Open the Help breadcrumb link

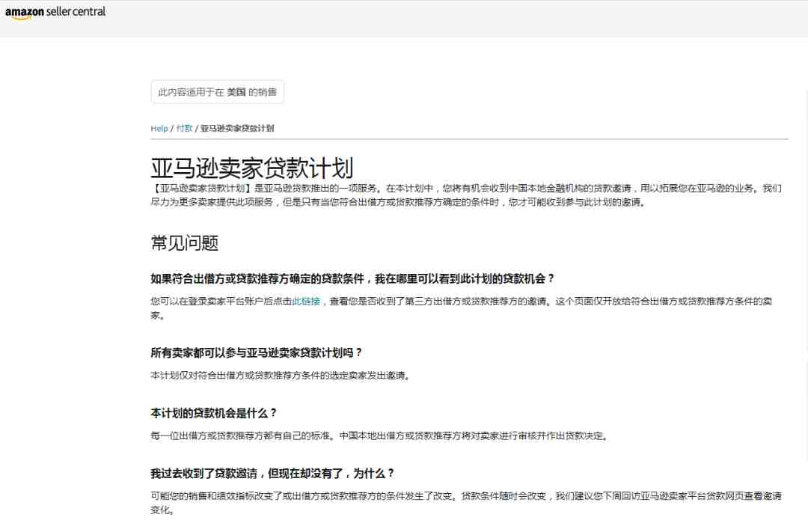click(159, 129)
